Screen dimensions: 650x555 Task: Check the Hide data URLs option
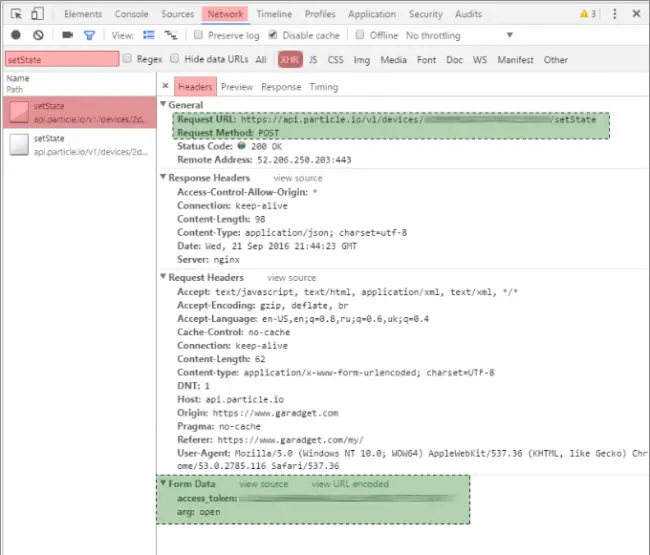(175, 58)
